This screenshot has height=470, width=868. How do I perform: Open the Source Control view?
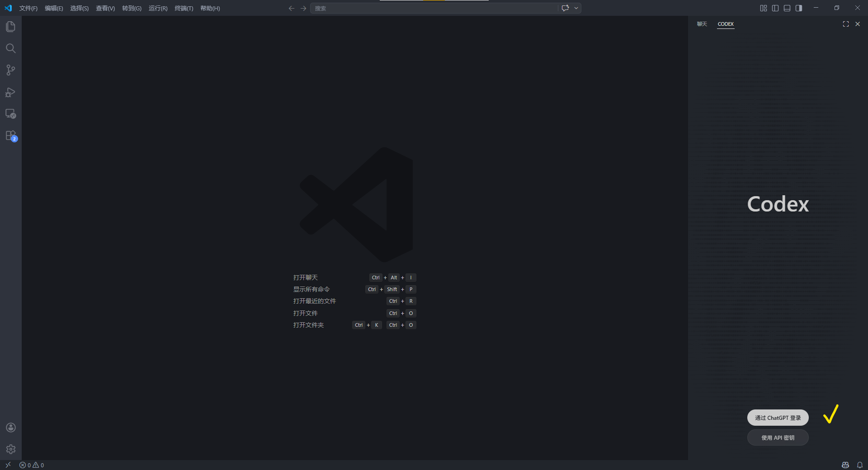(10, 70)
